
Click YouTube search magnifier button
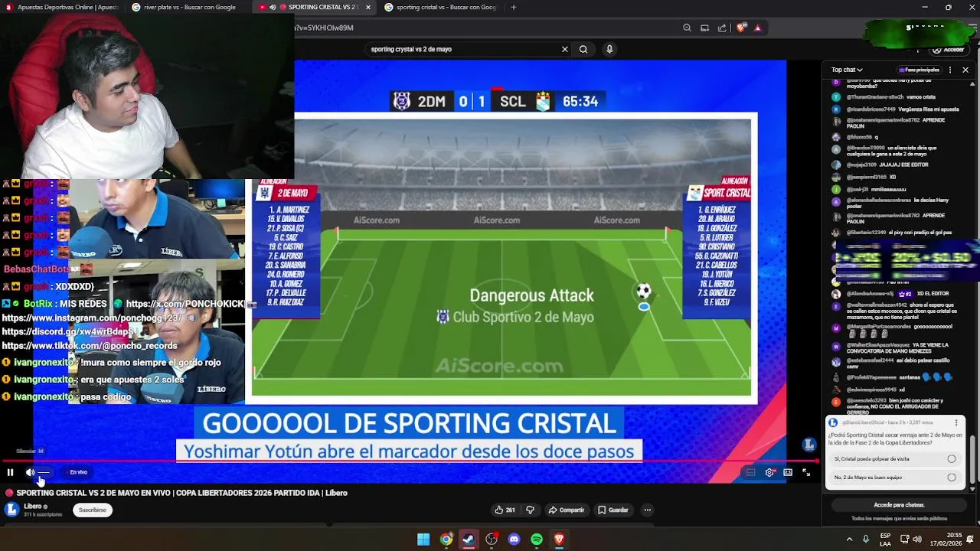(x=583, y=49)
